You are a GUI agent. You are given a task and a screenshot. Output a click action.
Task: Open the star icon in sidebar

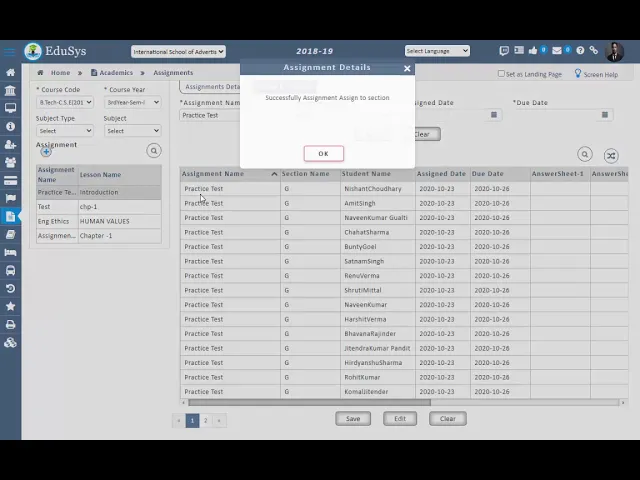10,307
